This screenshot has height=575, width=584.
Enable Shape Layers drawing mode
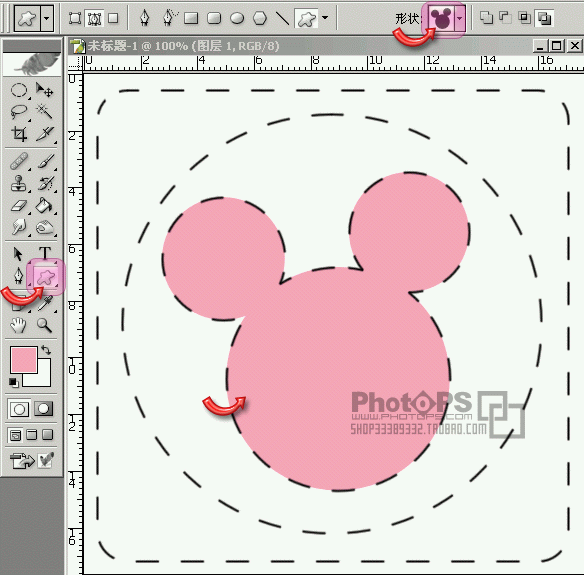tap(75, 18)
